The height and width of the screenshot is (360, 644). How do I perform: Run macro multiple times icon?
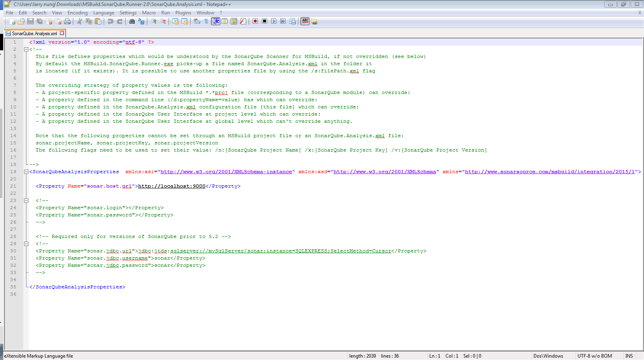(x=283, y=21)
